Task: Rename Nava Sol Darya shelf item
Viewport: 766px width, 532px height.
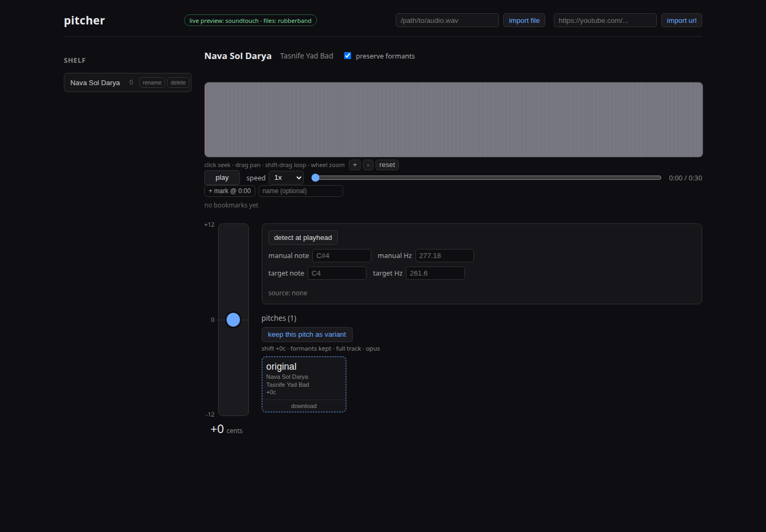Action: click(152, 82)
